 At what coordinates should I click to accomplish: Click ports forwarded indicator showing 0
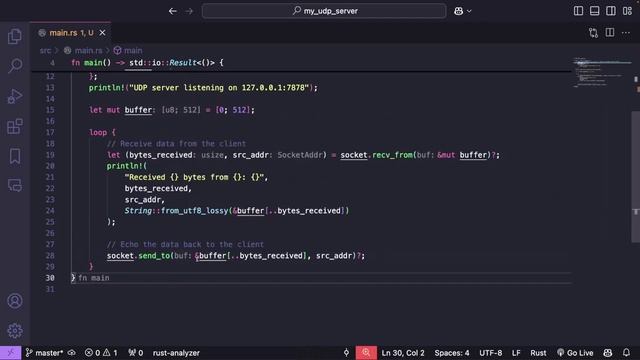coord(136,353)
